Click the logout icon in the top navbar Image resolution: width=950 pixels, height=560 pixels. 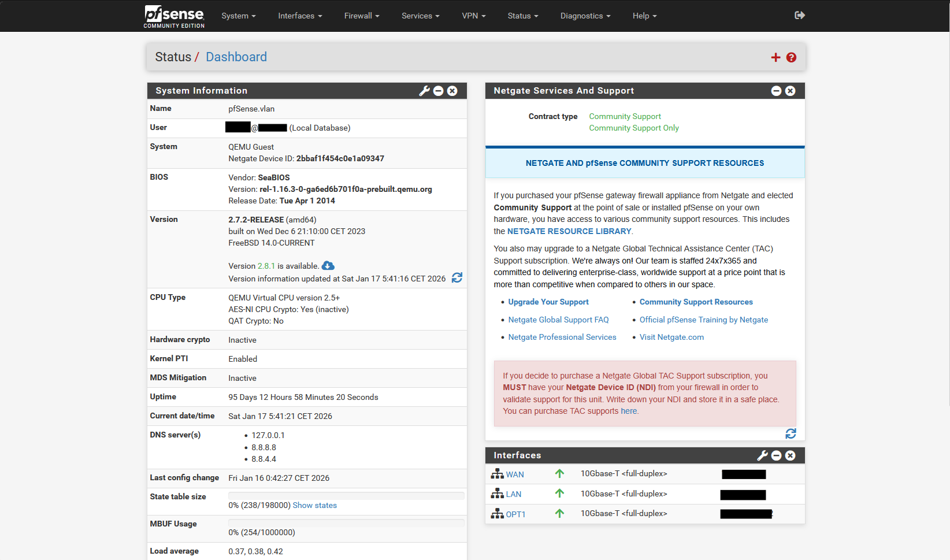coord(800,16)
